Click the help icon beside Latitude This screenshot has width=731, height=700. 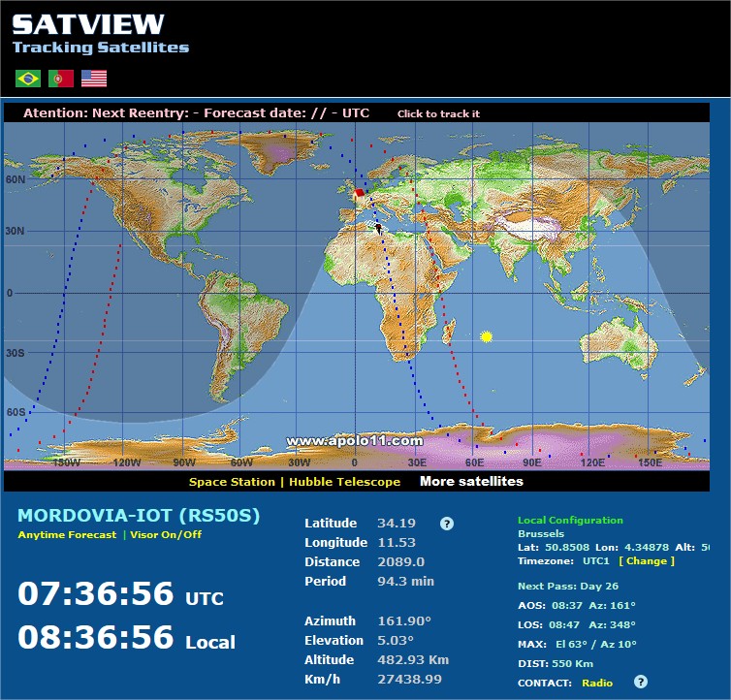click(447, 524)
